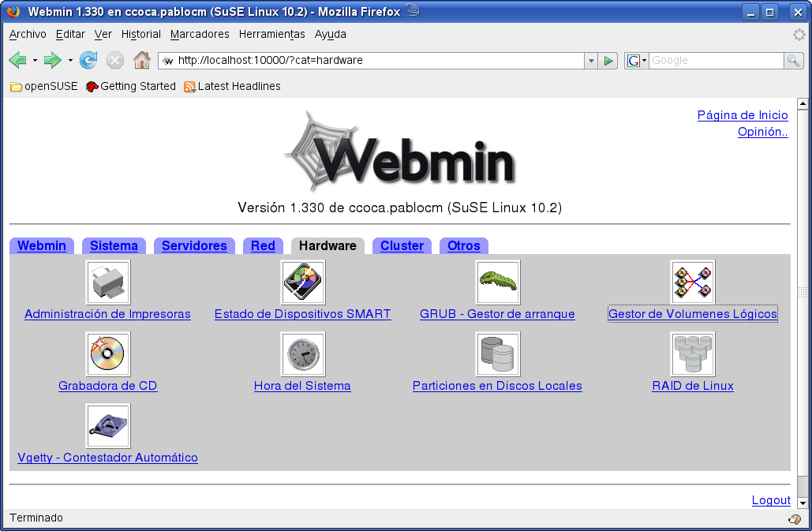Open the Google search engine dropdown
The image size is (812, 531).
(x=644, y=60)
